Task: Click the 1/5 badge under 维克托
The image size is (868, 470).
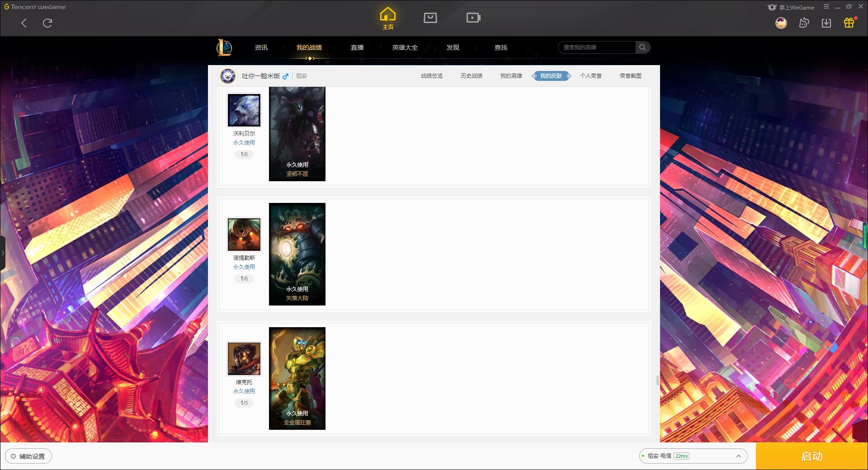Action: pyautogui.click(x=244, y=403)
